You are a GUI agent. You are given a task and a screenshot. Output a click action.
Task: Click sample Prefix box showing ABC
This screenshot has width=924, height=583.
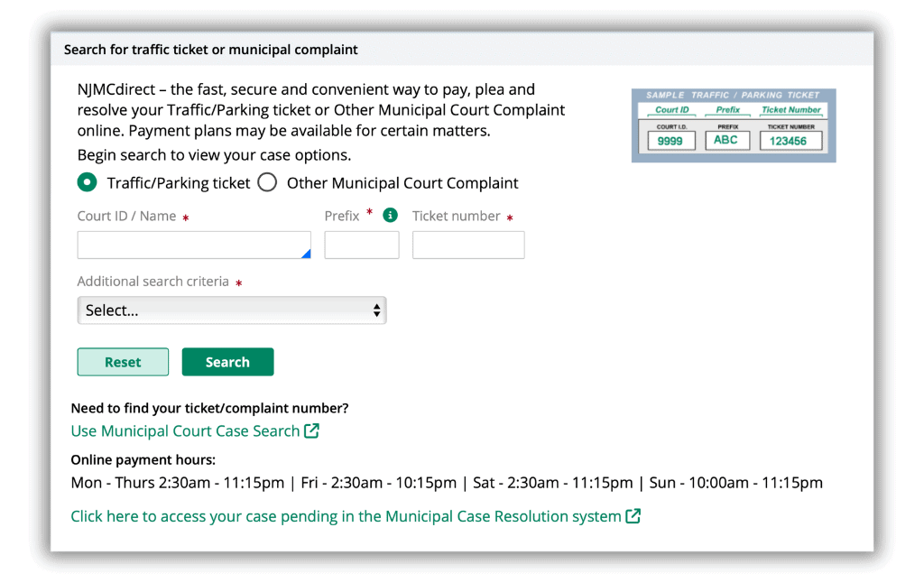pyautogui.click(x=726, y=140)
